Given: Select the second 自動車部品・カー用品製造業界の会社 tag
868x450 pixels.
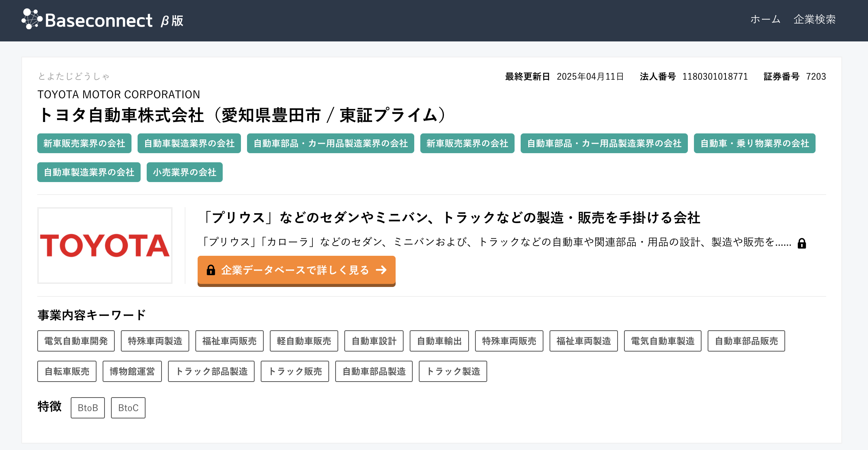Looking at the screenshot, I should point(604,143).
